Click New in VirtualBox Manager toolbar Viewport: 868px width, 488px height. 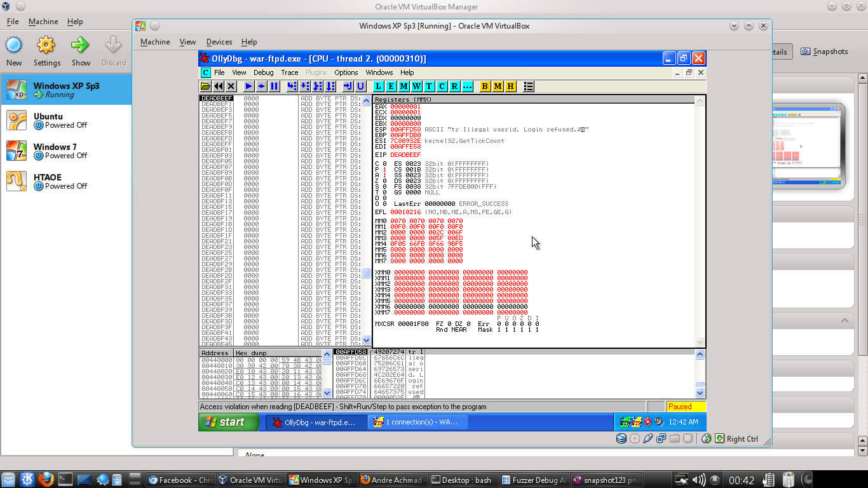tap(14, 51)
